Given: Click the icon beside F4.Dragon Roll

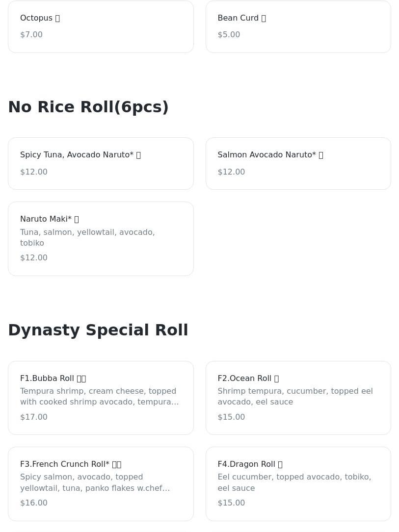Looking at the screenshot, I should tap(280, 464).
